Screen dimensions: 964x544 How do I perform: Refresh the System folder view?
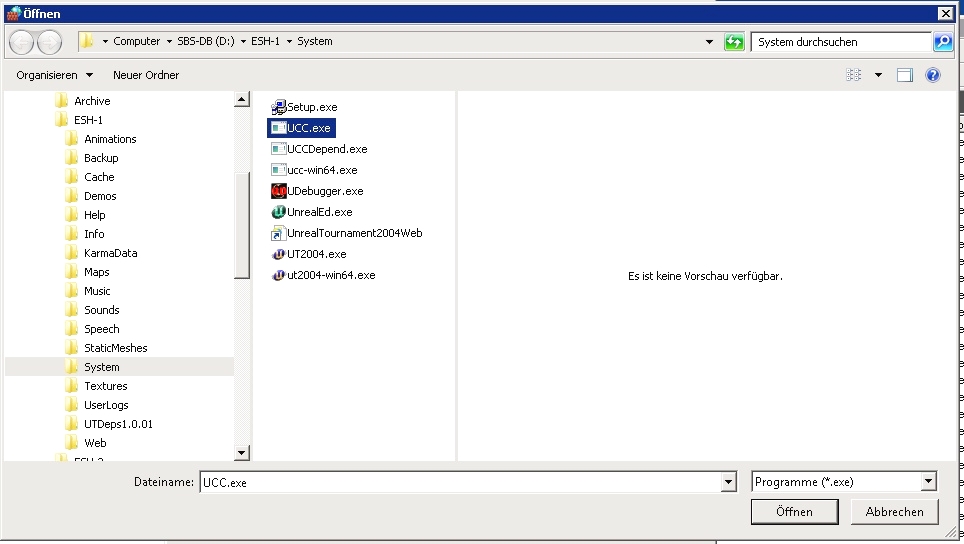click(x=733, y=42)
